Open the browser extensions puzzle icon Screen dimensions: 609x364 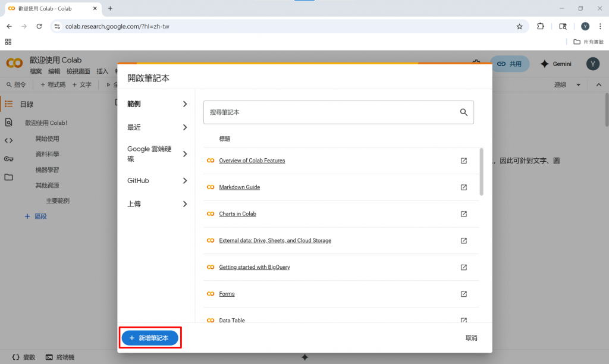click(x=540, y=26)
